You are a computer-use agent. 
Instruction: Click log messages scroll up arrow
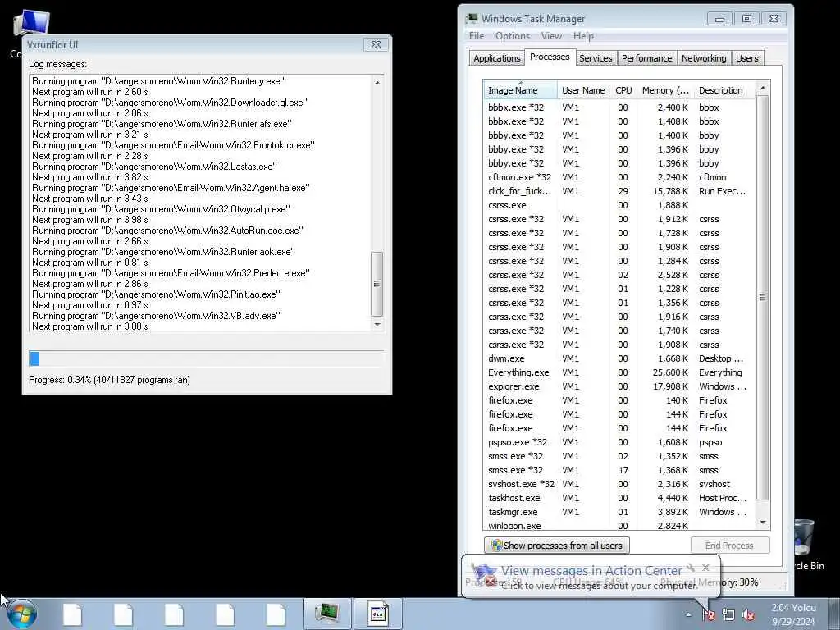(x=377, y=83)
